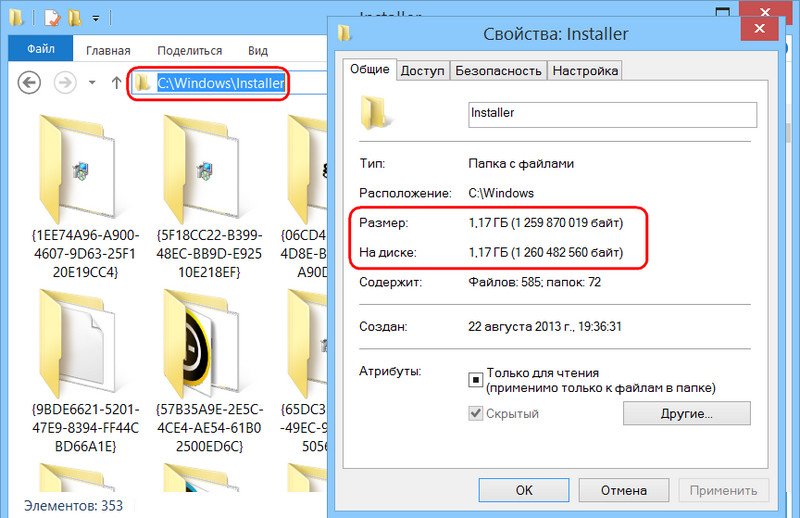Viewport: 800px width, 518px height.
Task: Open recent locations dropdown arrow
Action: [92, 83]
